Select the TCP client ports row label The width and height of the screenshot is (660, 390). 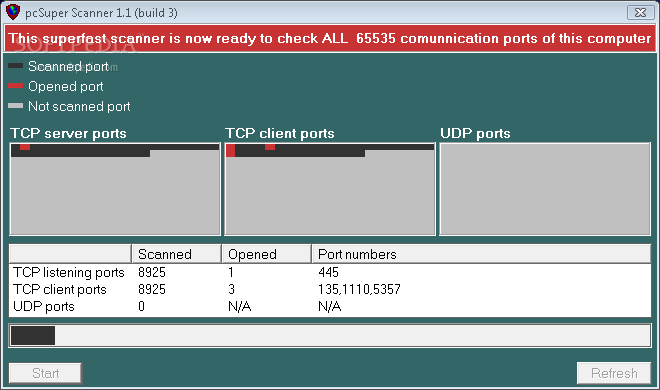tap(60, 289)
